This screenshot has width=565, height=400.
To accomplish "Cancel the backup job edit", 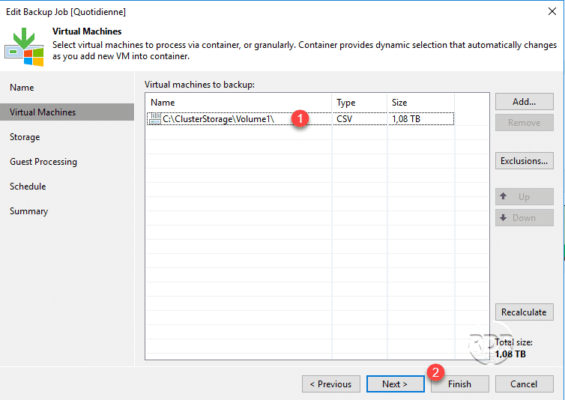I will (x=524, y=384).
